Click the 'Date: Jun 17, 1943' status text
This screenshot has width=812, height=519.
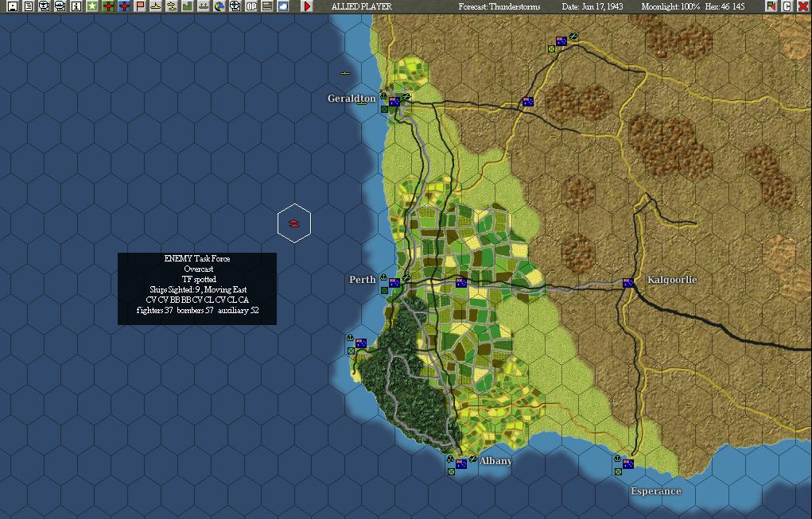[x=592, y=6]
